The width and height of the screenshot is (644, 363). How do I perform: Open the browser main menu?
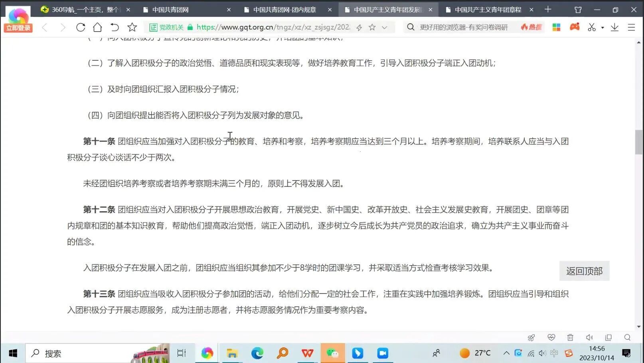(x=632, y=27)
